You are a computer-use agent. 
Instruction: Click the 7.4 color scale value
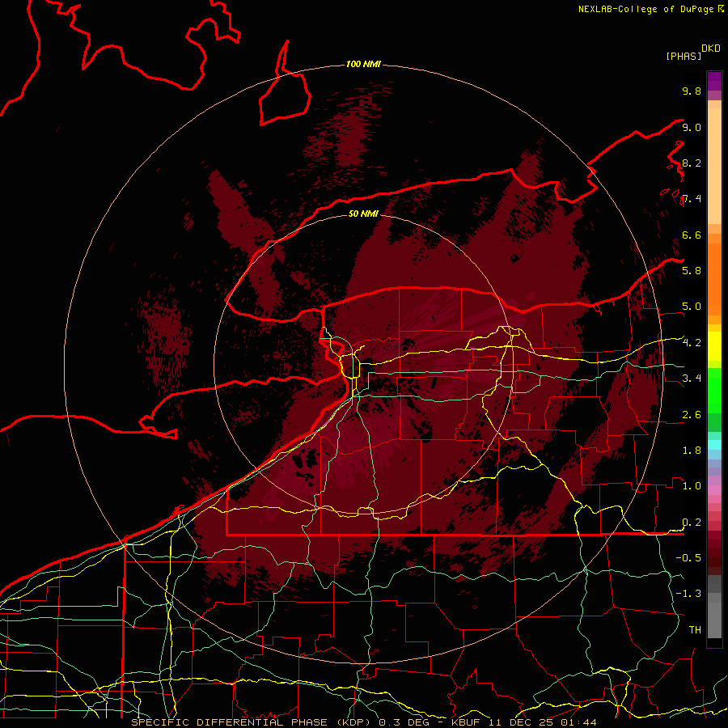(x=692, y=199)
